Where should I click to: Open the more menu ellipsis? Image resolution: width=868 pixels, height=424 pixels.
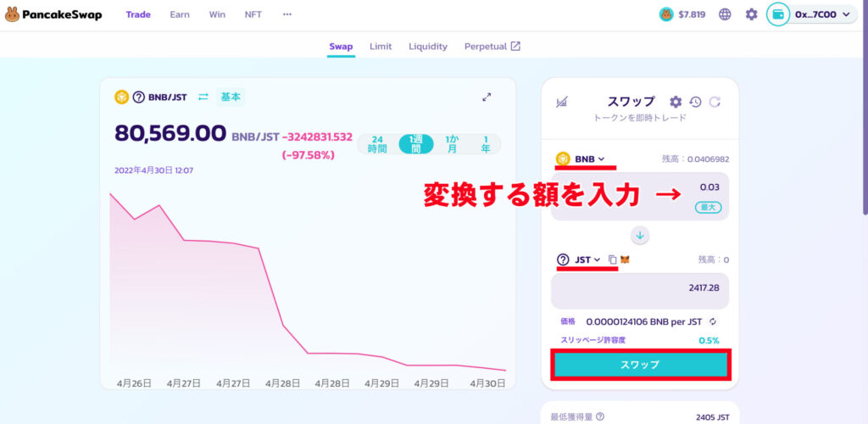click(287, 14)
